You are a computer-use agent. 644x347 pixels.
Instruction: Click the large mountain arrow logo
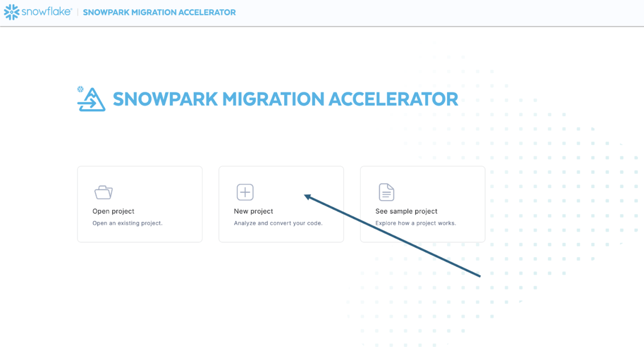92,101
